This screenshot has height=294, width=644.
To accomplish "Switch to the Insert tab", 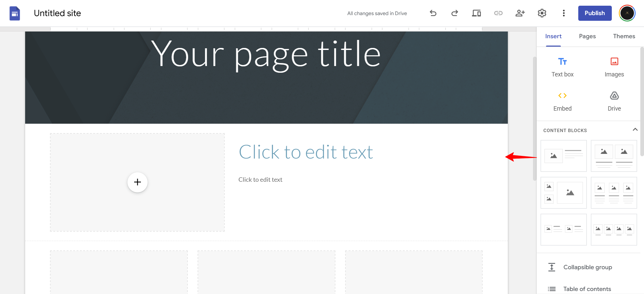I will 553,36.
